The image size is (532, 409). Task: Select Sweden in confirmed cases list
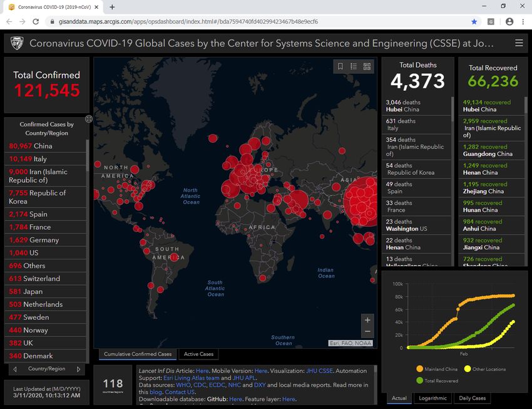[45, 318]
